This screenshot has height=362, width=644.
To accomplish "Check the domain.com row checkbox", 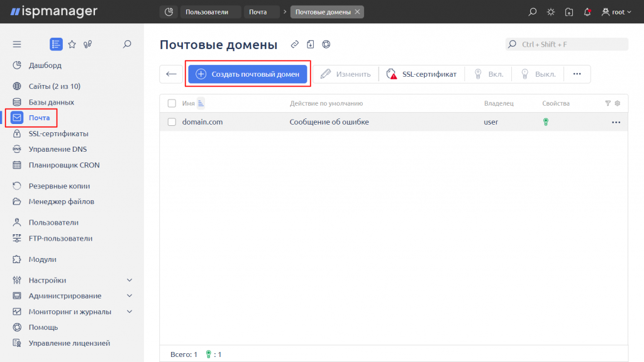I will click(x=172, y=122).
